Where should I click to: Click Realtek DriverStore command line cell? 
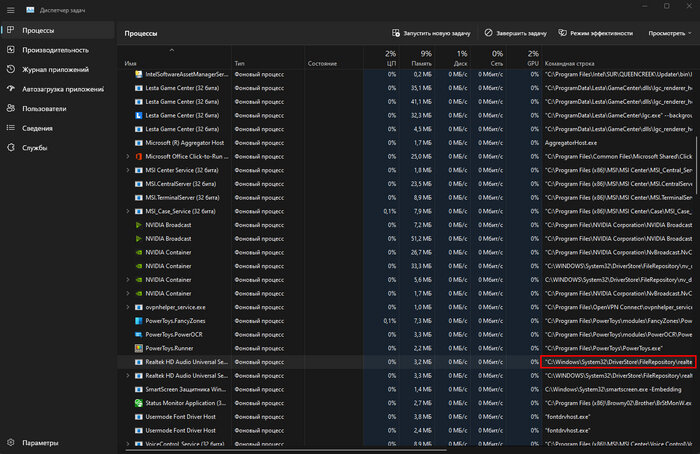point(618,362)
